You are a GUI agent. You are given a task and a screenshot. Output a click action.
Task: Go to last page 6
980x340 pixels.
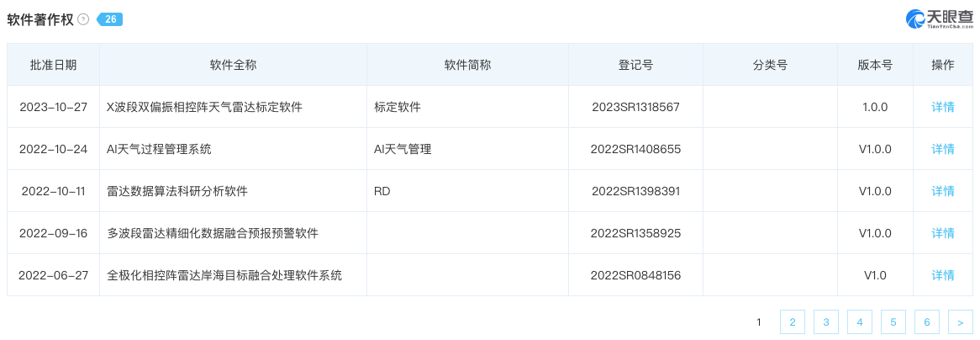927,321
